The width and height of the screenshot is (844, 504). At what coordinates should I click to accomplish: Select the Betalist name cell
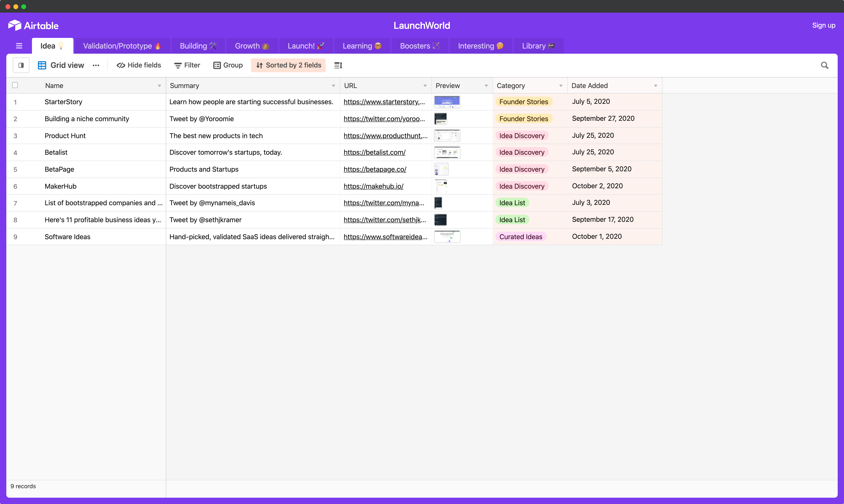[x=104, y=153]
